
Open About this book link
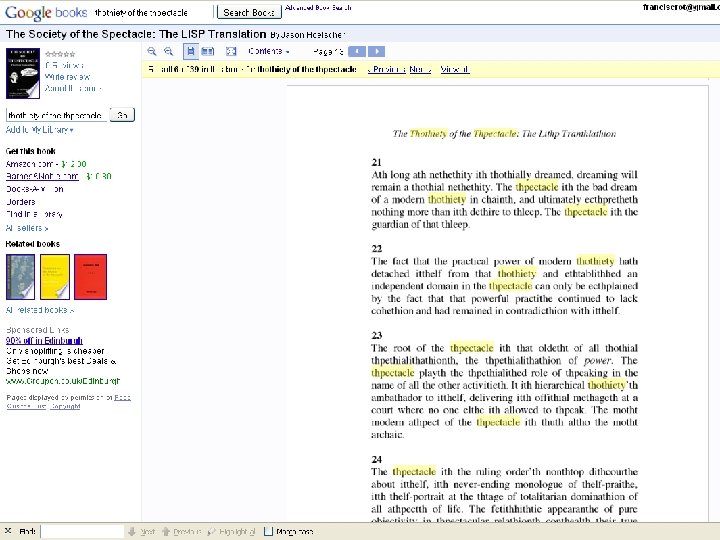73,88
